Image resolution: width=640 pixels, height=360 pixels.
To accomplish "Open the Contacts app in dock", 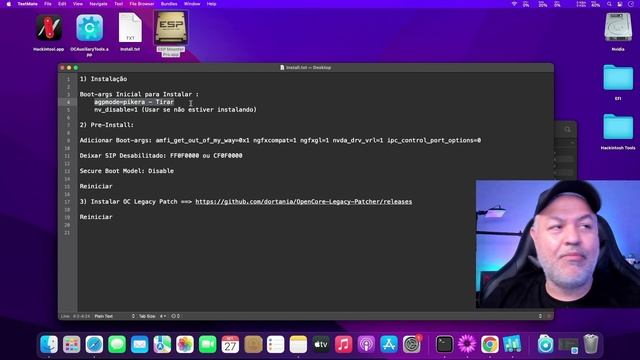I will 253,344.
